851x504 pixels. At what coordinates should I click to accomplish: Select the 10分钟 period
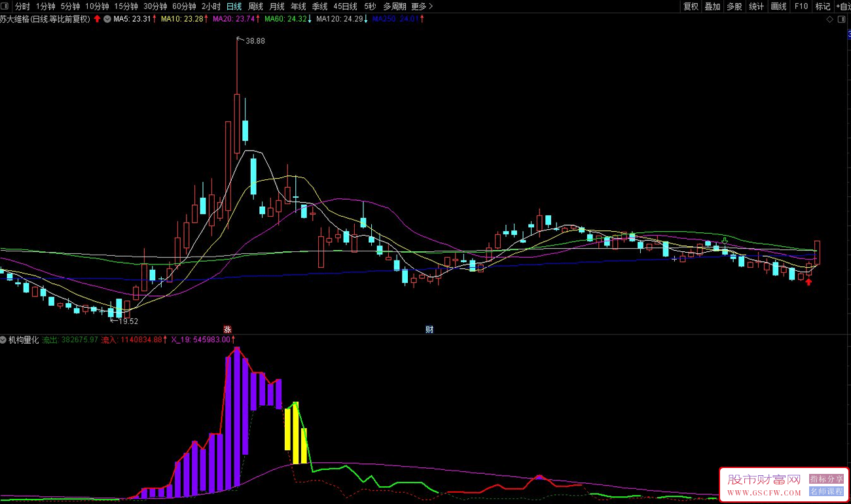click(97, 7)
